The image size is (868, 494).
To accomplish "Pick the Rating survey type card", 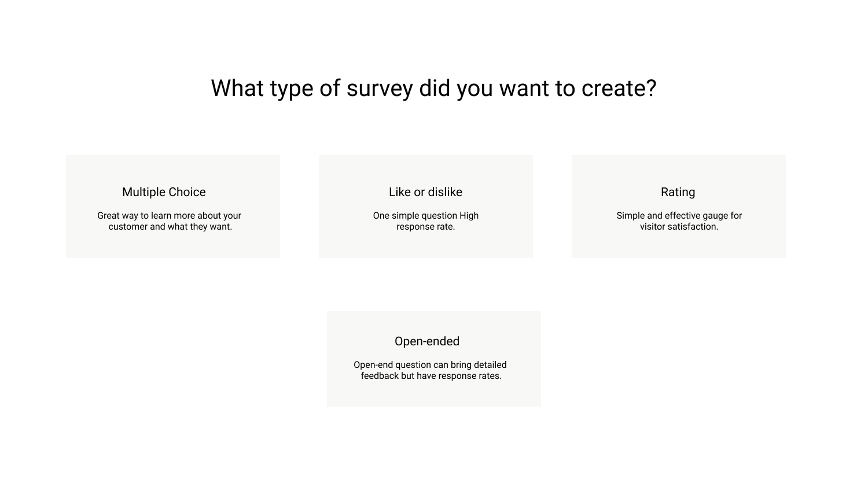I will point(679,207).
